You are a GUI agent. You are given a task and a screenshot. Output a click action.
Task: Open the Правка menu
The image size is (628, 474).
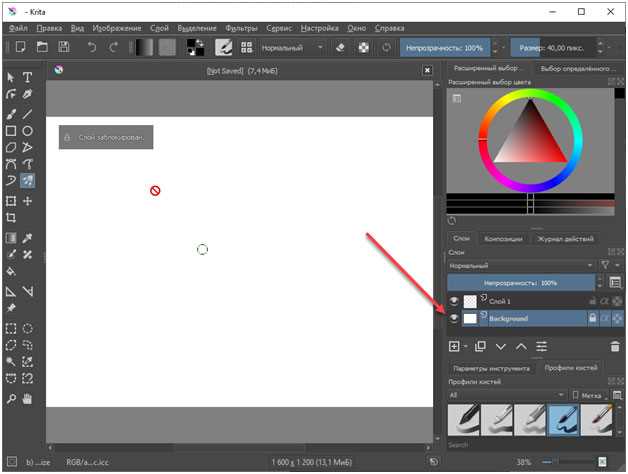coord(49,28)
